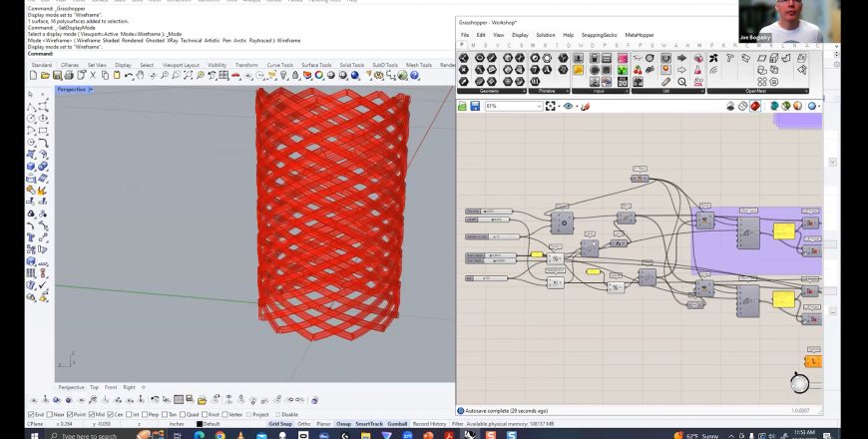Toggle the Quad osnap checkbox
The image size is (868, 439).
point(184,414)
